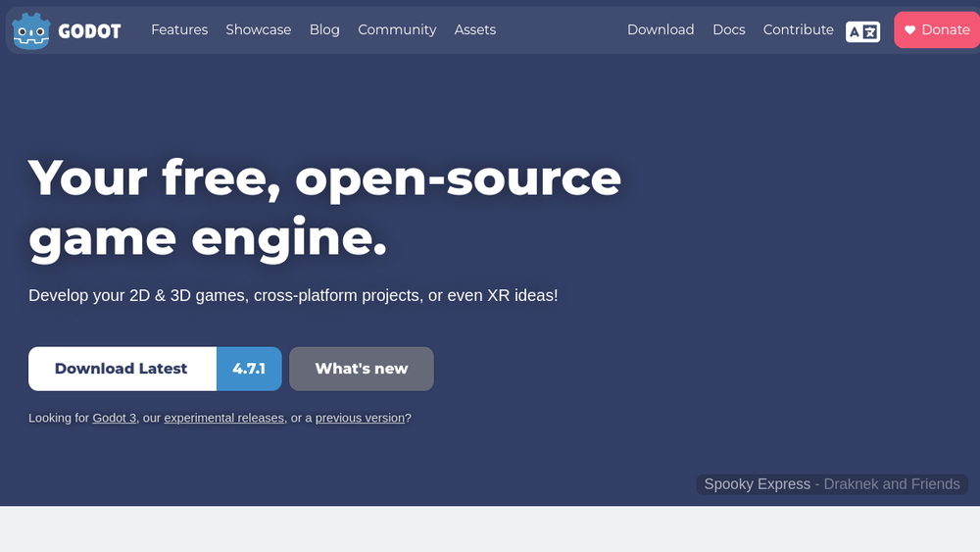Open the Assets navigation link

point(475,30)
